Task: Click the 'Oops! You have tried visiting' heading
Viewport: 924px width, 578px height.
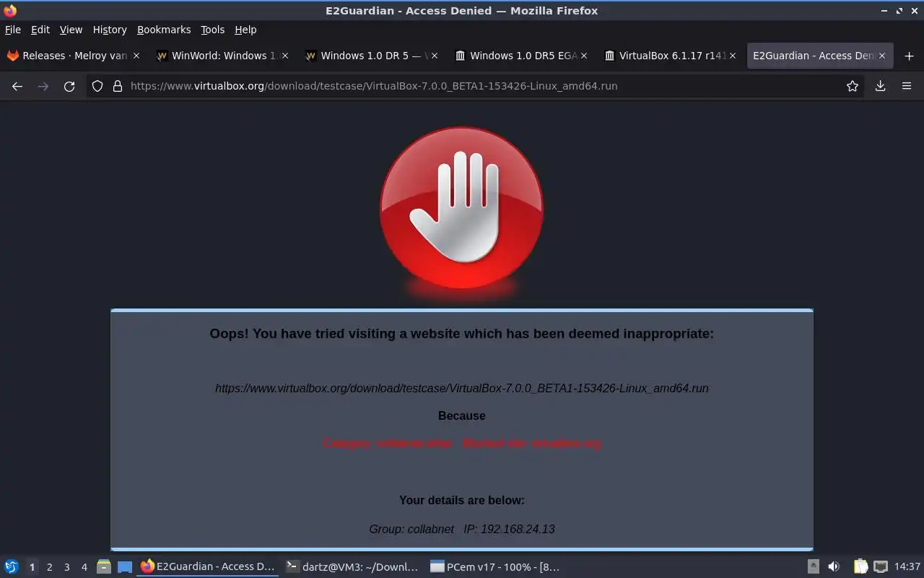Action: (461, 333)
